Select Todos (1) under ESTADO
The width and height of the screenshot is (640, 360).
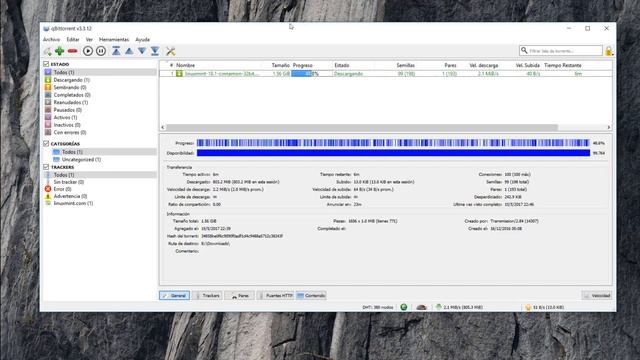pyautogui.click(x=100, y=72)
